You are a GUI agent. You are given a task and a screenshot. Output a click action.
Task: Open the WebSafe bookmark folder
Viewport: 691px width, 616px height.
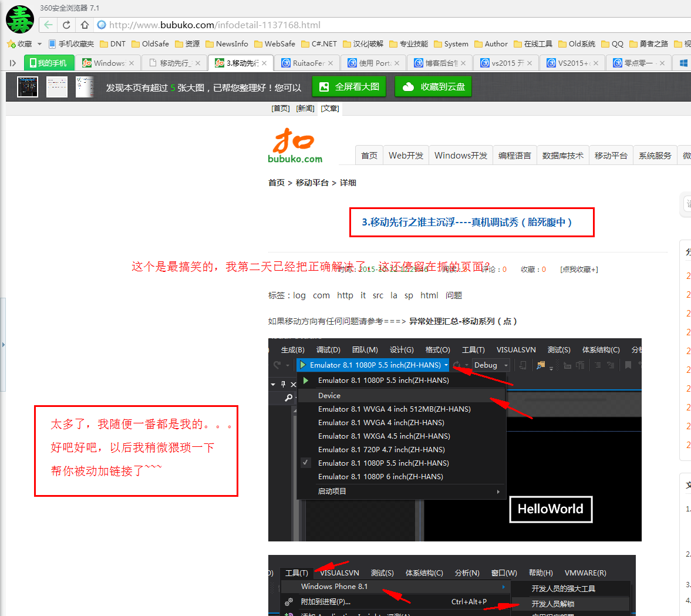(275, 44)
